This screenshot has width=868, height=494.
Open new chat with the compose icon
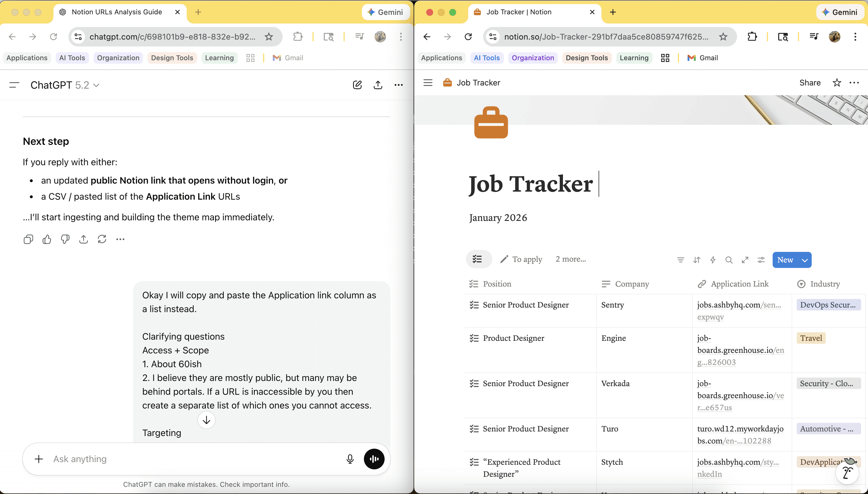(357, 85)
